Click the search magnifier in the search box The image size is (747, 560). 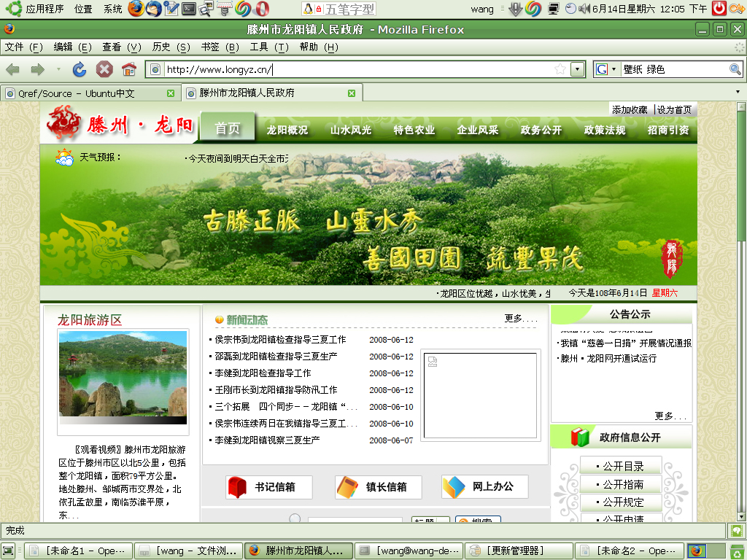[x=735, y=69]
